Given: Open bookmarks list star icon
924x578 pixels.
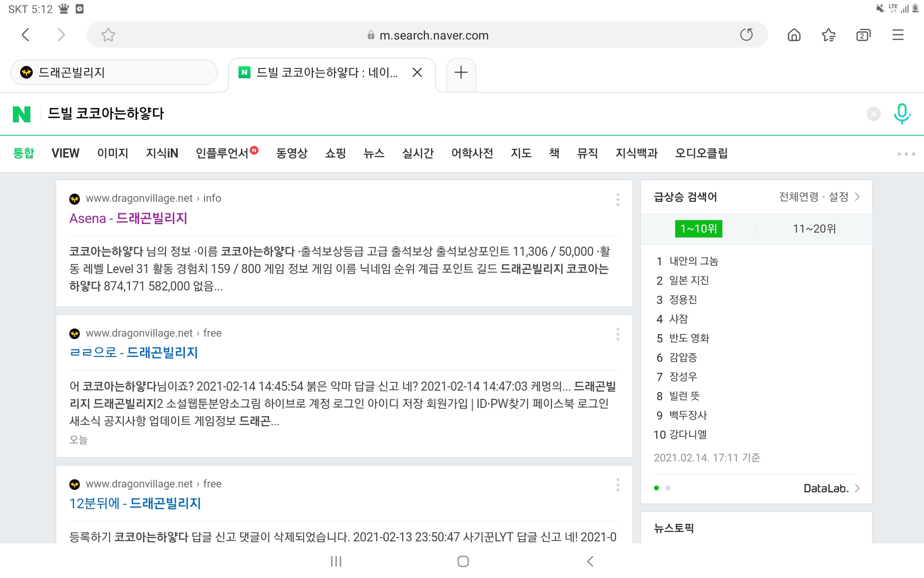Looking at the screenshot, I should [829, 35].
